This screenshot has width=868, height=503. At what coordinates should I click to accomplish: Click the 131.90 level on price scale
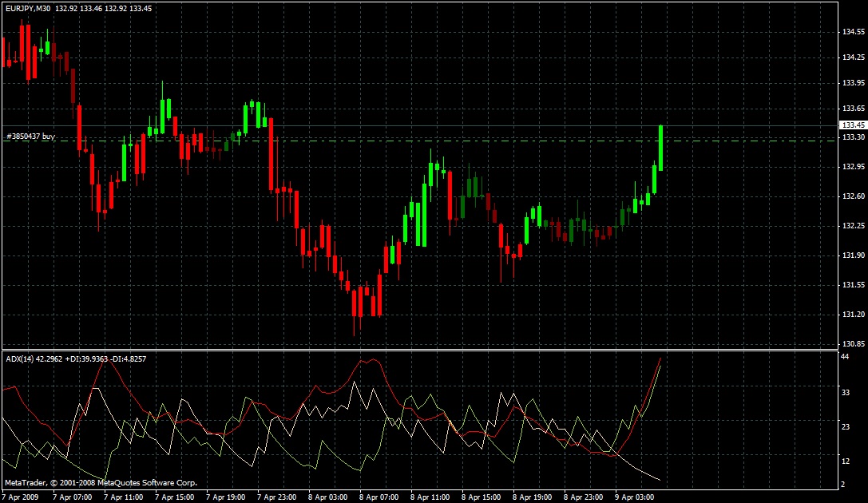853,255
